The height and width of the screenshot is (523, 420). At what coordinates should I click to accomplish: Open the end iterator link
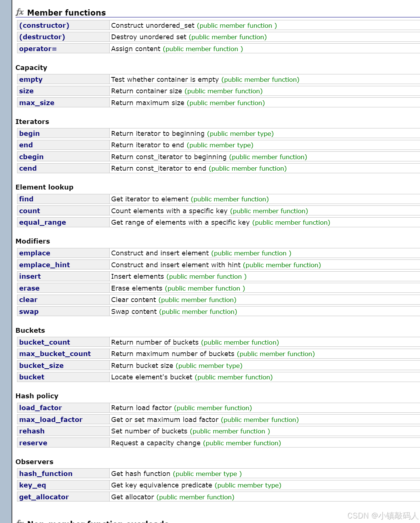coord(26,145)
